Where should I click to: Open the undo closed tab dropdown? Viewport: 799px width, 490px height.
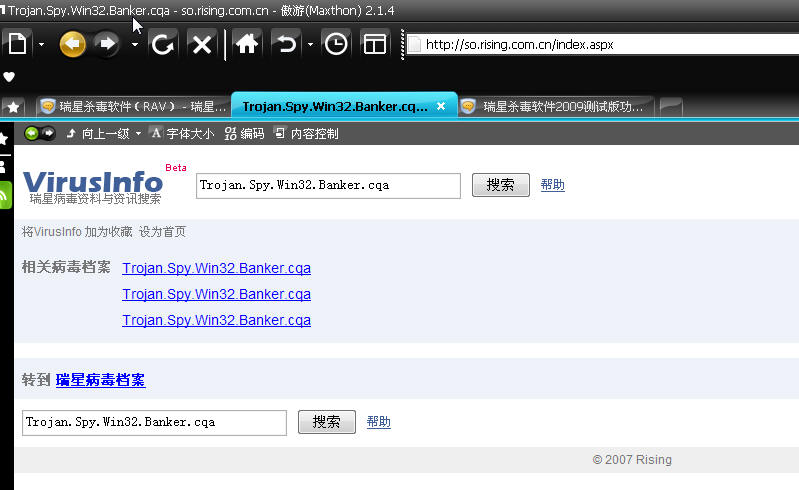[310, 44]
